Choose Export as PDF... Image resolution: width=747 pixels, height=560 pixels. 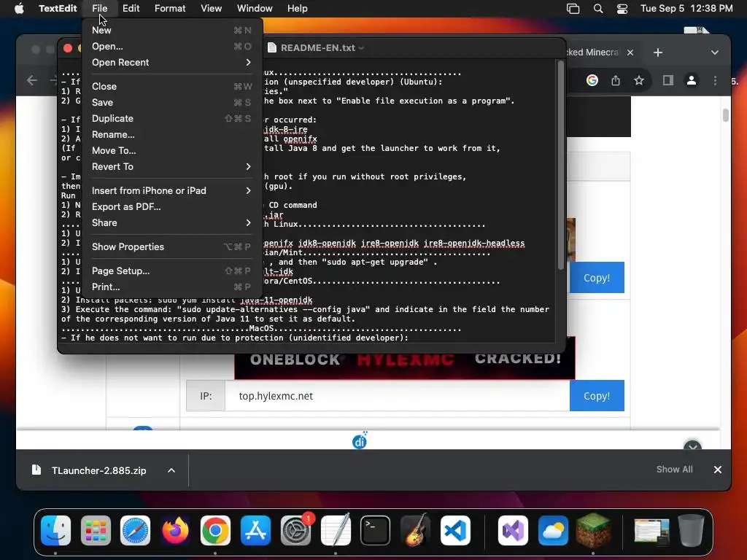point(171,206)
